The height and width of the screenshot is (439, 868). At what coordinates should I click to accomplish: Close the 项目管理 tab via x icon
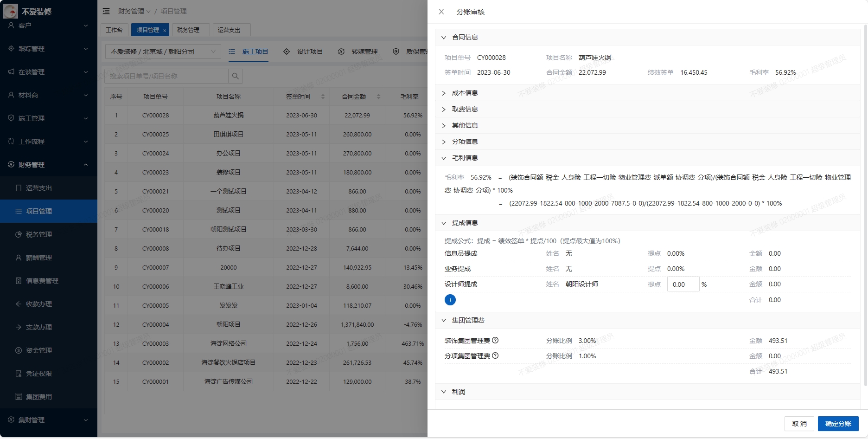(x=165, y=30)
